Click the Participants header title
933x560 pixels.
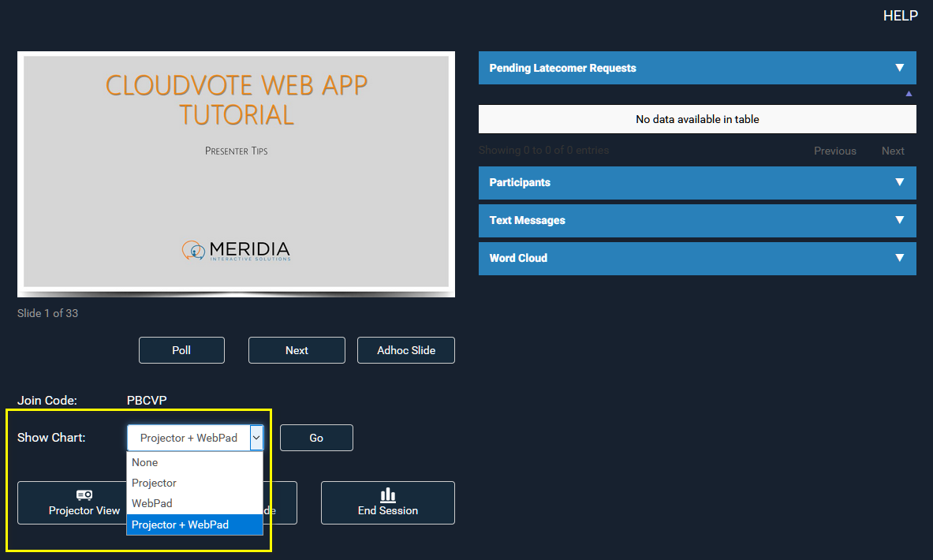pyautogui.click(x=520, y=182)
